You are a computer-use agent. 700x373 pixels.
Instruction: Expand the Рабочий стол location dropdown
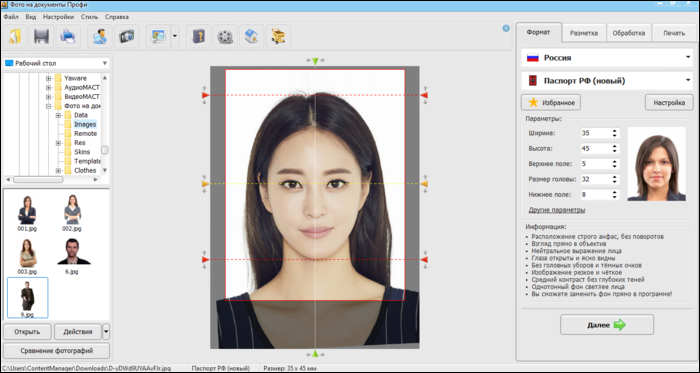click(x=56, y=63)
